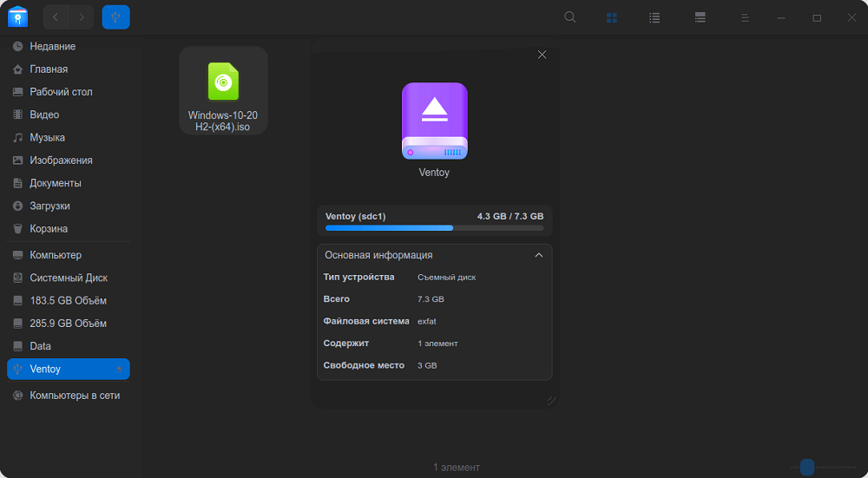Open the 285.9 GB Объём volume
Image resolution: width=868 pixels, height=478 pixels.
click(68, 323)
